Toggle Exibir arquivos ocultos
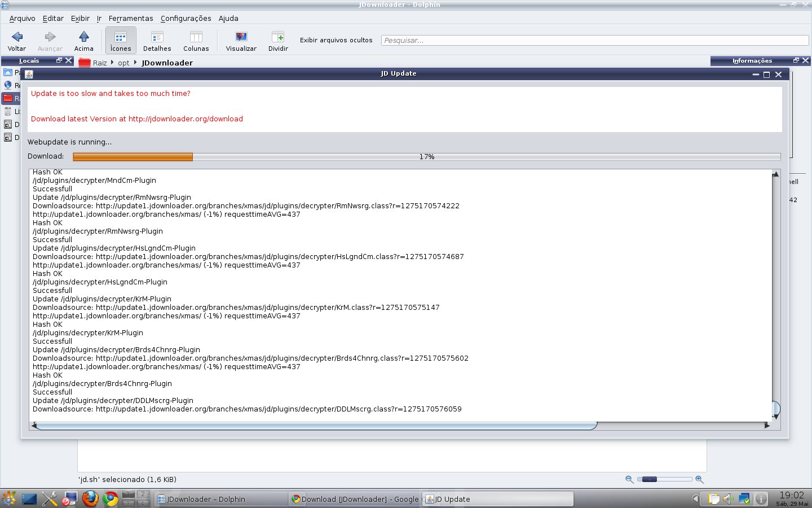 pyautogui.click(x=336, y=40)
